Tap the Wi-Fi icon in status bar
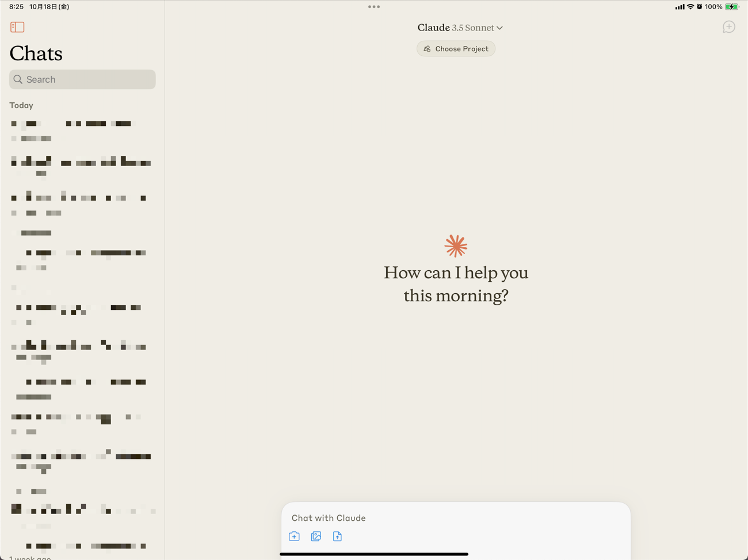748x560 pixels. click(x=690, y=7)
